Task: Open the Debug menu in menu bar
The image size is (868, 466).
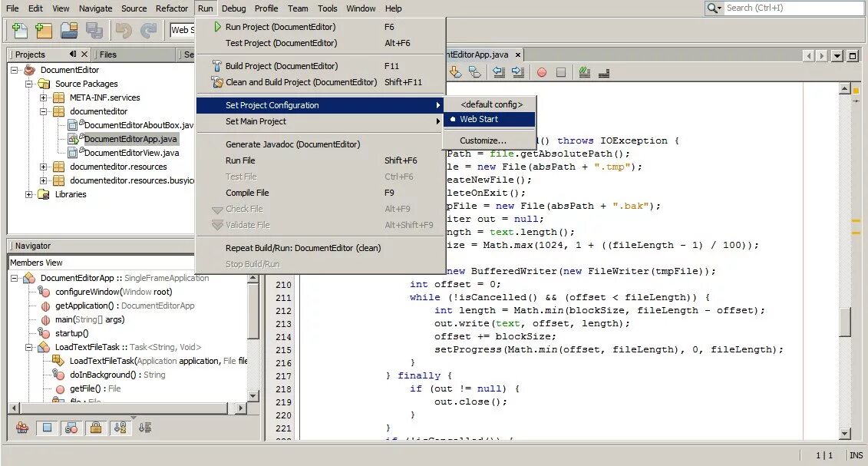Action: pos(233,8)
